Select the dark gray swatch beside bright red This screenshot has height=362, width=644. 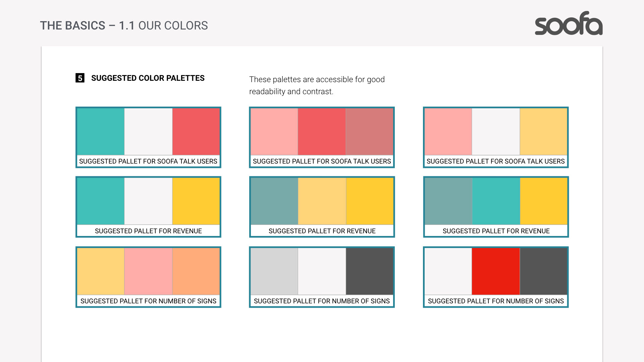pyautogui.click(x=543, y=271)
